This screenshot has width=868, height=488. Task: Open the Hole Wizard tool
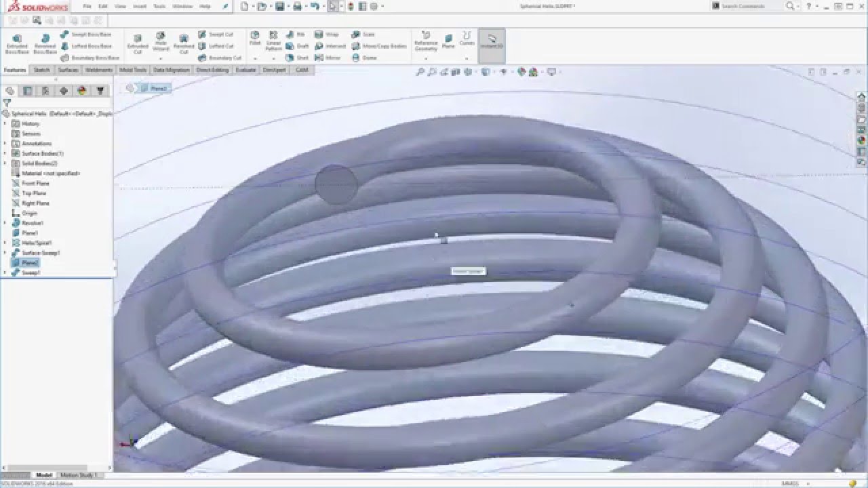[x=161, y=42]
